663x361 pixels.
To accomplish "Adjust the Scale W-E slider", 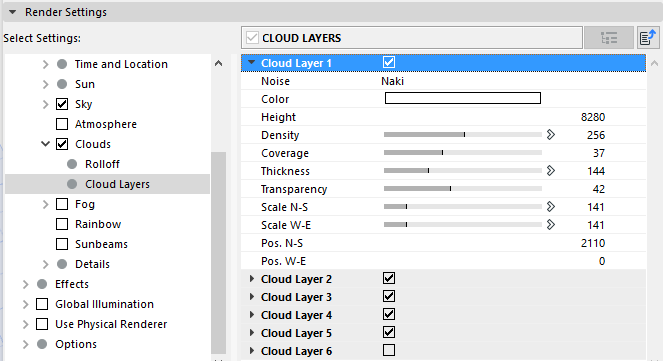I will [x=463, y=224].
